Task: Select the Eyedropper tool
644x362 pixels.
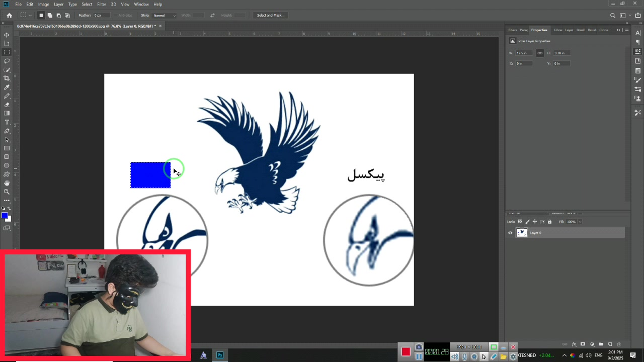Action: pos(7,87)
